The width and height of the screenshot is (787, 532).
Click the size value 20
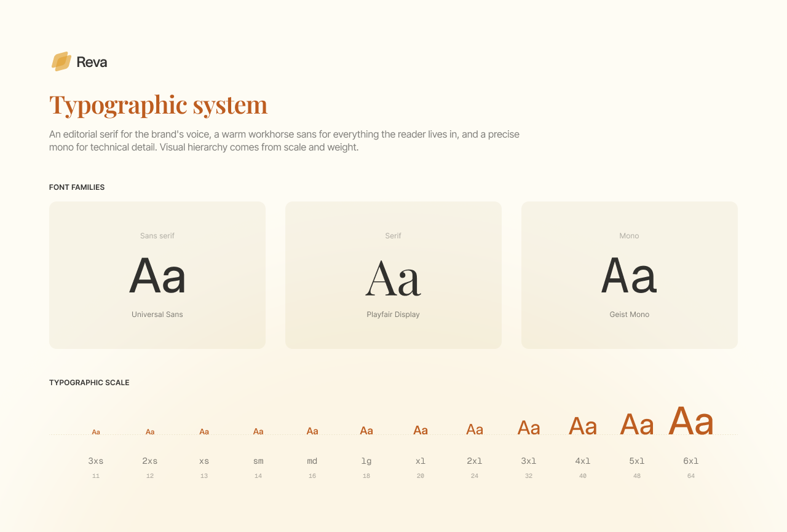tap(421, 476)
